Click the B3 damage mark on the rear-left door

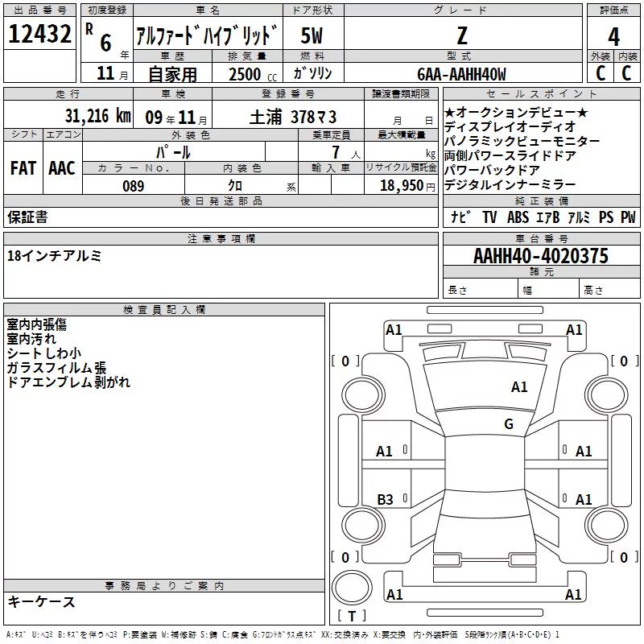[x=385, y=500]
